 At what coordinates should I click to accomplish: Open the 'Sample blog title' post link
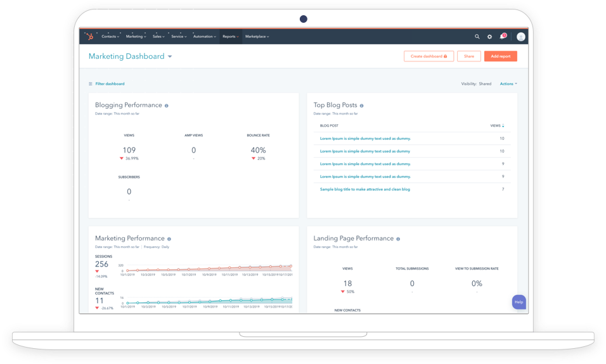(x=364, y=189)
